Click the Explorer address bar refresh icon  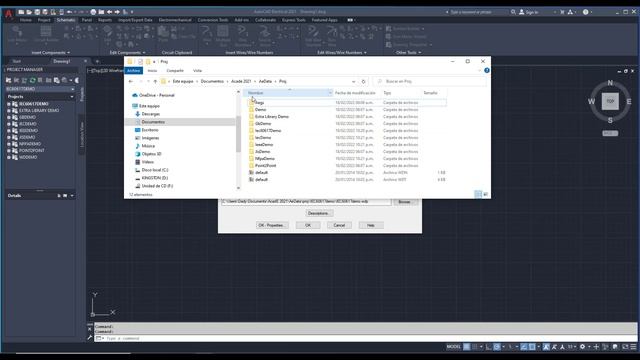tap(363, 82)
